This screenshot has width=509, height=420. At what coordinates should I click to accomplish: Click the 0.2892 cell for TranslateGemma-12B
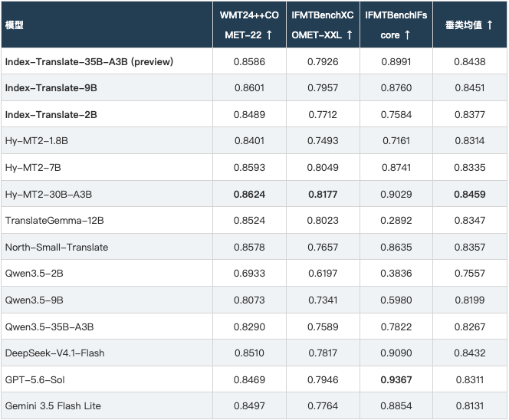(x=396, y=221)
